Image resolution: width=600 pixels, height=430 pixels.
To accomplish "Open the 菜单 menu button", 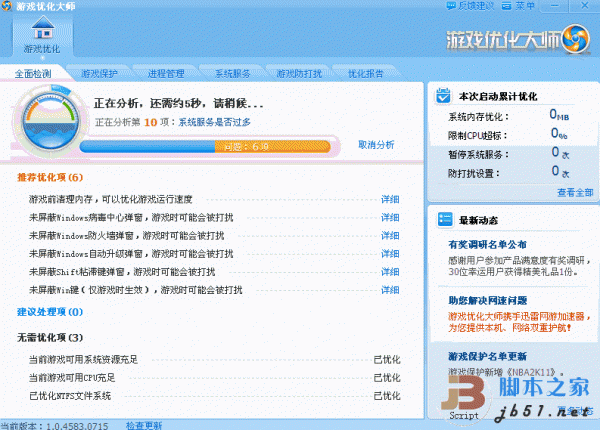I will click(518, 6).
